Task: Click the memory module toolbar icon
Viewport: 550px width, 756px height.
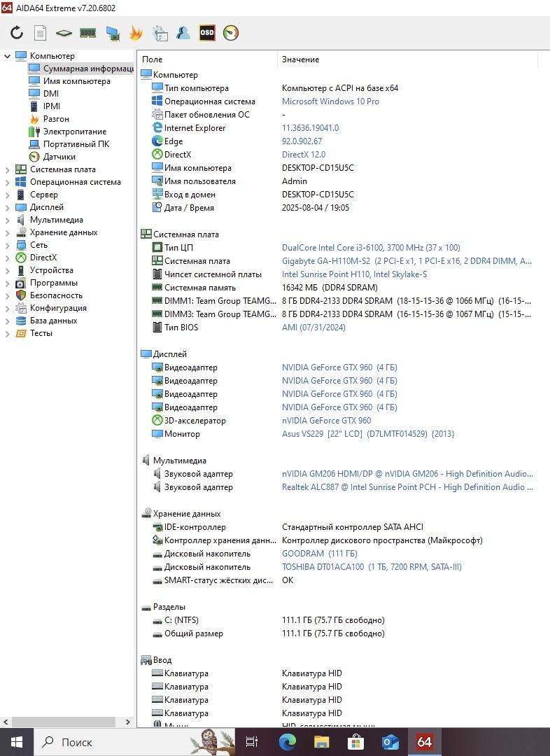Action: 87,33
